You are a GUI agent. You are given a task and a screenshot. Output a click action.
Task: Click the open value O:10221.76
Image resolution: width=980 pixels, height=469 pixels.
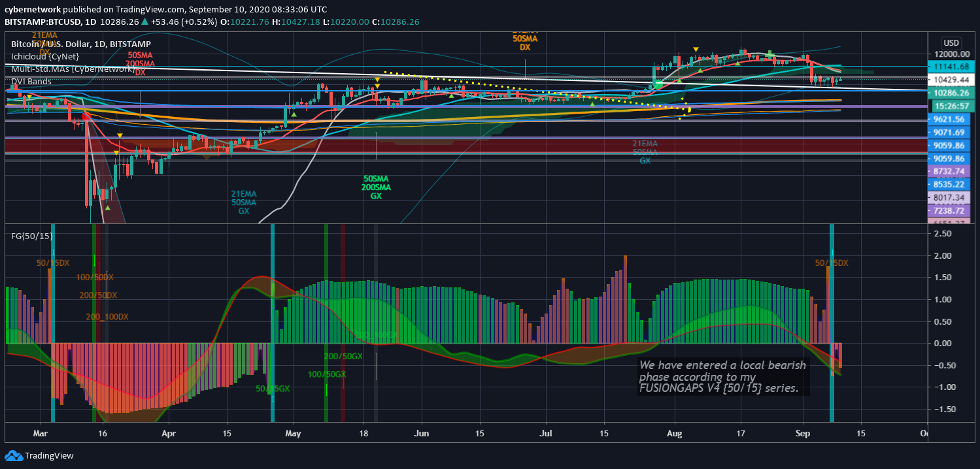244,22
